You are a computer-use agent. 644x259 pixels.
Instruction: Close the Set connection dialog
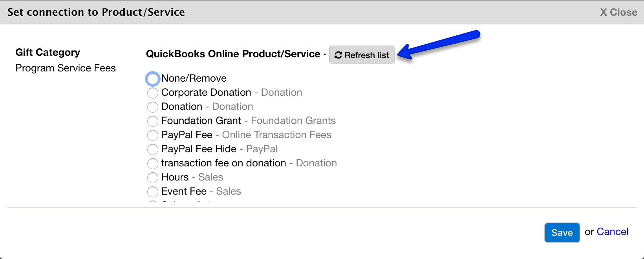pyautogui.click(x=618, y=12)
